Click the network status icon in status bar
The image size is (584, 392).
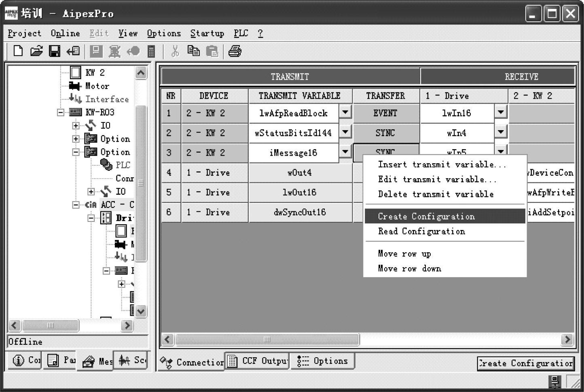click(x=554, y=381)
